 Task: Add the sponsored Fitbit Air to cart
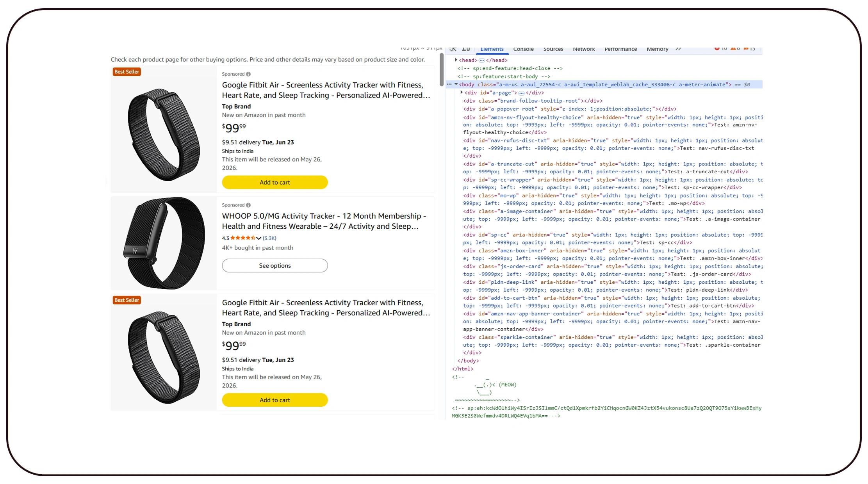click(275, 182)
